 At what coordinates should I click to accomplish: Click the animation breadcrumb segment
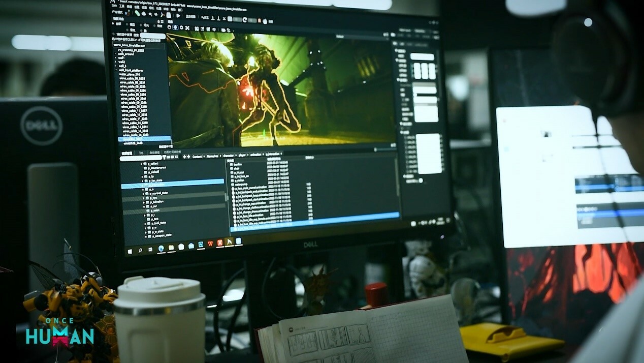[255, 155]
